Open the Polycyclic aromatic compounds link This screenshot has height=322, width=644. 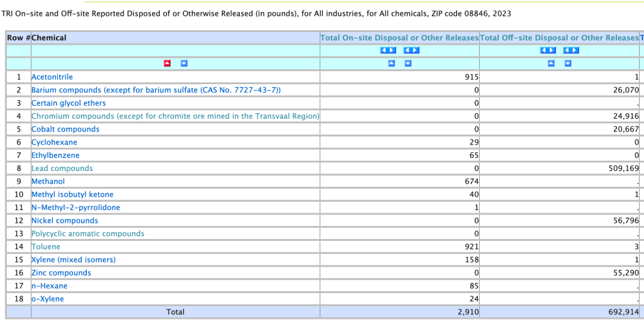coord(88,234)
